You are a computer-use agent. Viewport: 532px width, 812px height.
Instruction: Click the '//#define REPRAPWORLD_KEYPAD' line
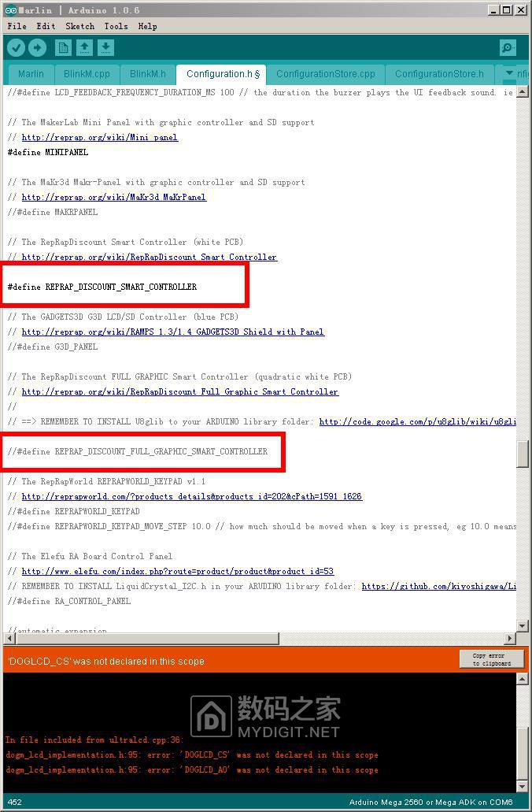click(x=73, y=512)
